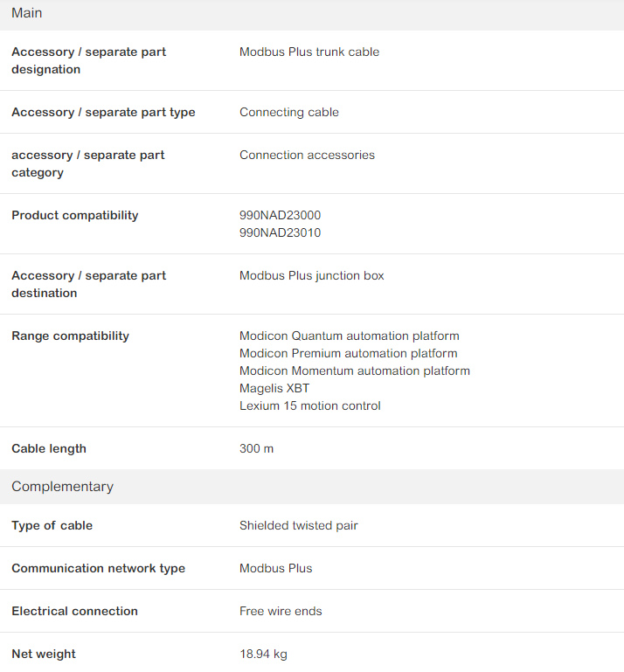This screenshot has width=624, height=672.
Task: Click the Main section header
Action: pos(312,14)
